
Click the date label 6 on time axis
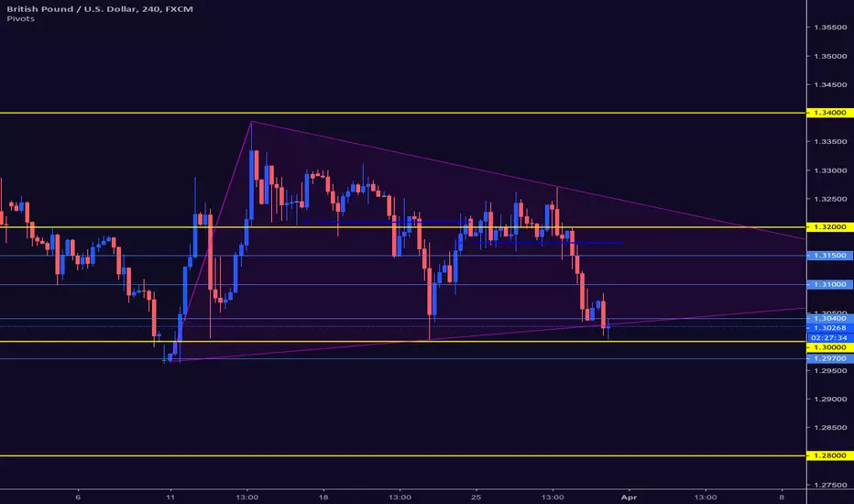point(78,497)
